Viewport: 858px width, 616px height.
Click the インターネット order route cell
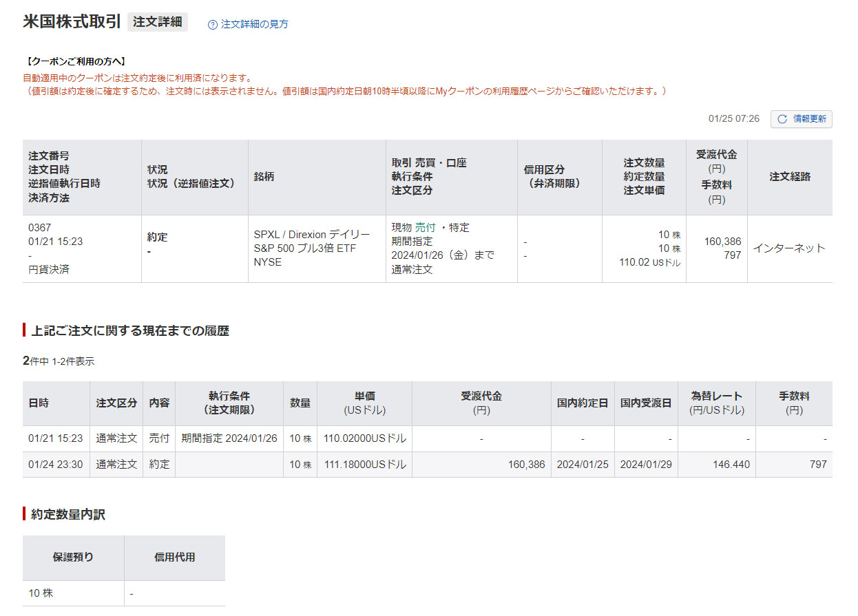(x=788, y=248)
